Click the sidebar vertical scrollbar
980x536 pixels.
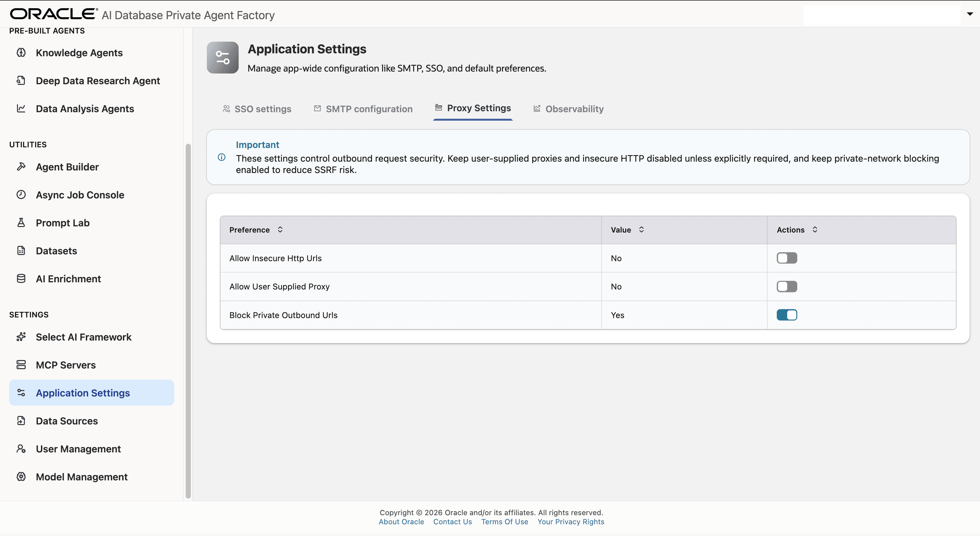click(x=188, y=321)
